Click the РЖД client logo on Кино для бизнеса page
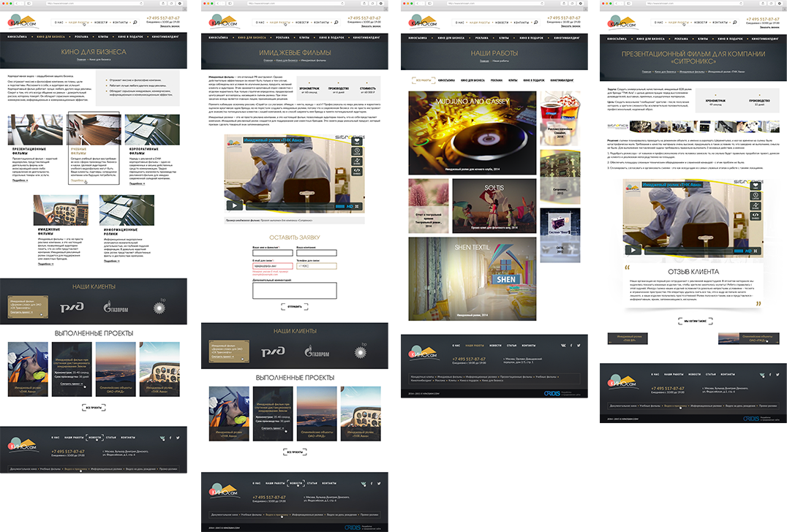This screenshot has height=532, width=787. coord(72,308)
